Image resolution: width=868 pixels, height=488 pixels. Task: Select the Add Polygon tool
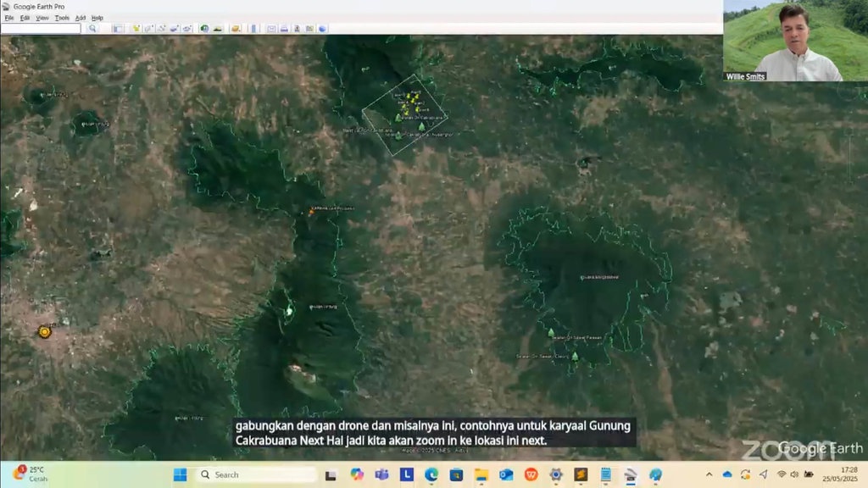[x=148, y=28]
